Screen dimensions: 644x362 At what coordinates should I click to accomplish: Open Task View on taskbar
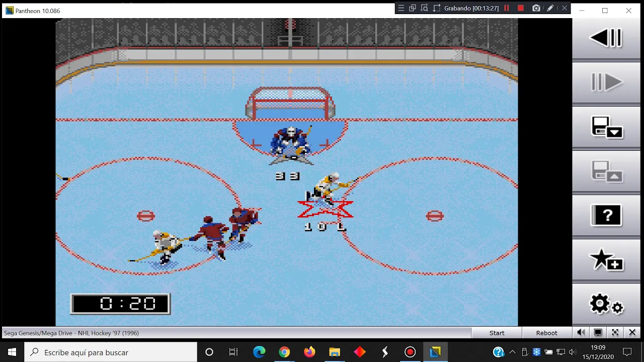point(233,352)
